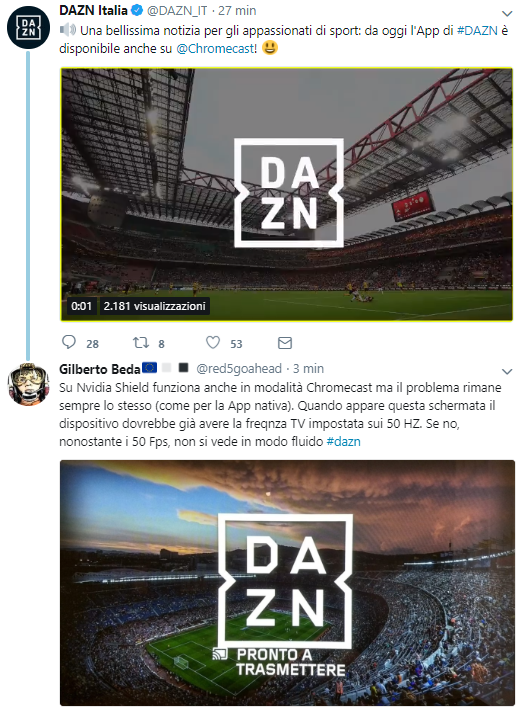This screenshot has width=521, height=710.
Task: Open the 3 min reply timestamp
Action: [308, 369]
